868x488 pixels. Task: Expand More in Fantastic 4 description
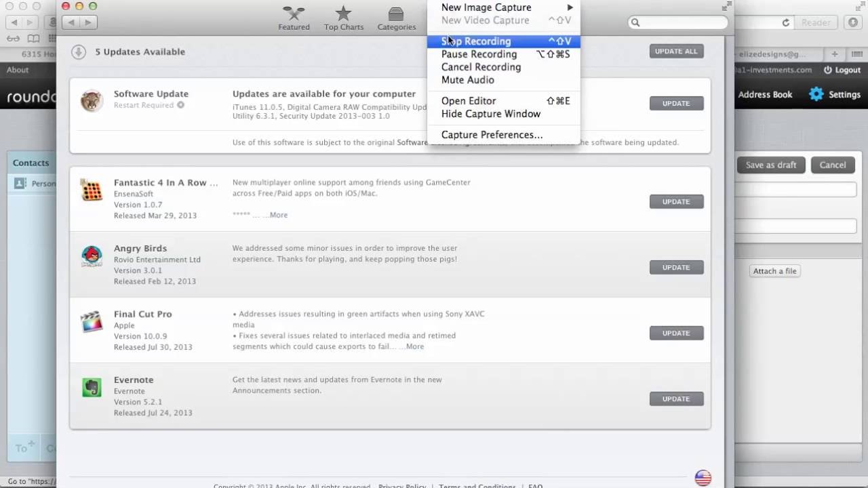point(278,215)
